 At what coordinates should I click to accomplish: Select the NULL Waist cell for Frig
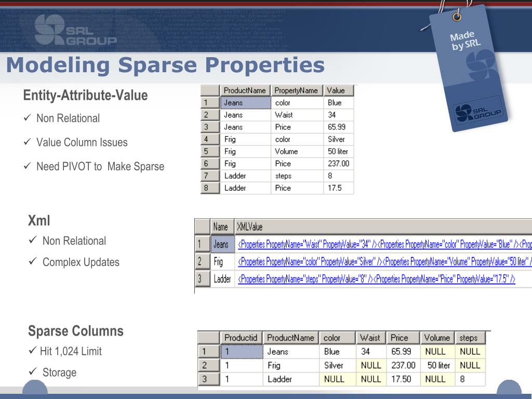pos(371,365)
